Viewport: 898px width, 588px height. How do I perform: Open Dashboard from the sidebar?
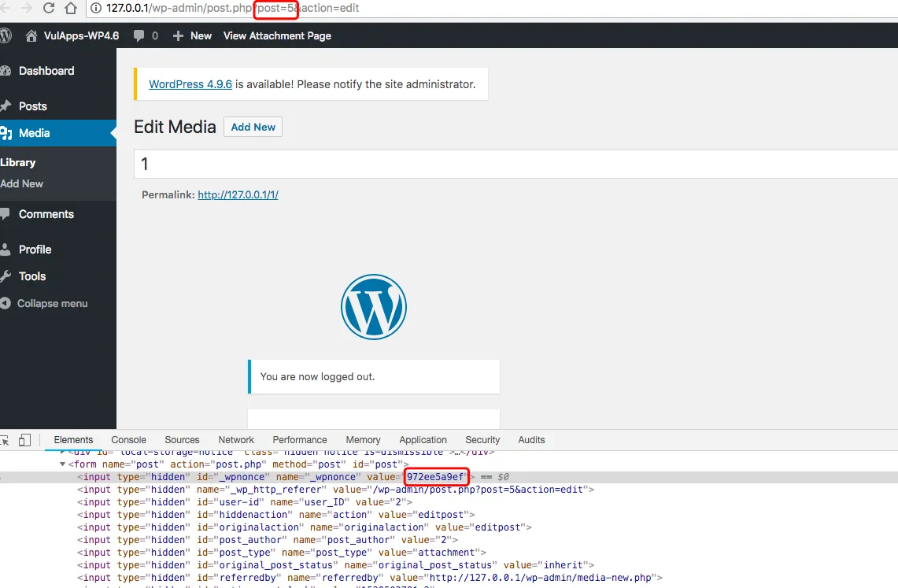(46, 71)
